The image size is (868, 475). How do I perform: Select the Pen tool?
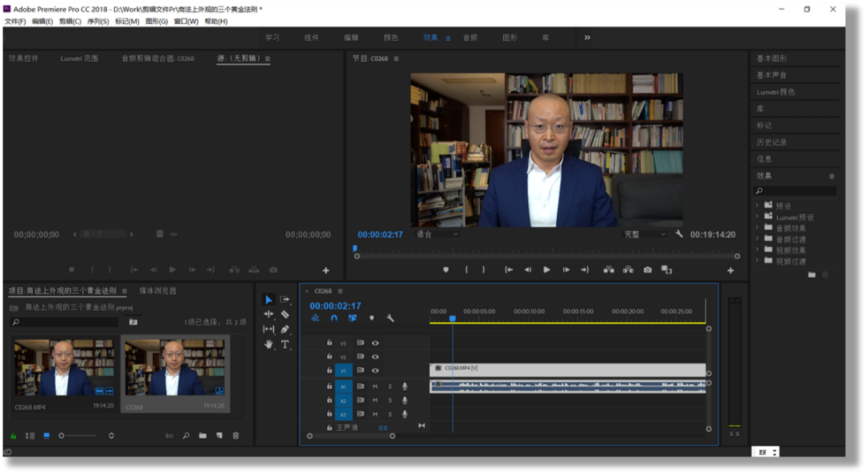click(285, 329)
